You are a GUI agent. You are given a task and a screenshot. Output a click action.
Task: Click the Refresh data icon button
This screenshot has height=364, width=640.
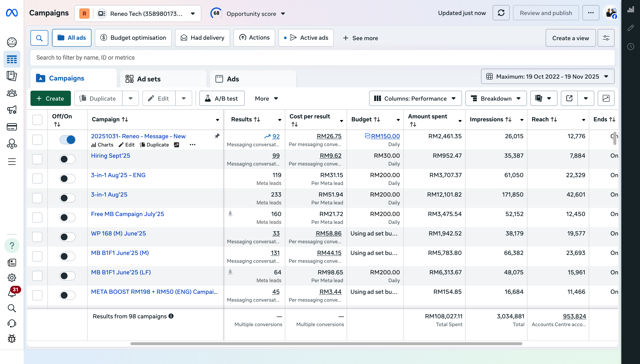click(x=501, y=13)
